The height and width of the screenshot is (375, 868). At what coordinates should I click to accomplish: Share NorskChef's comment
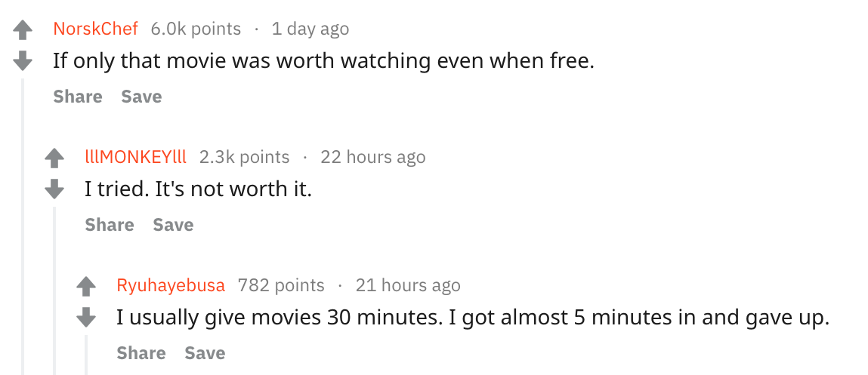(78, 97)
